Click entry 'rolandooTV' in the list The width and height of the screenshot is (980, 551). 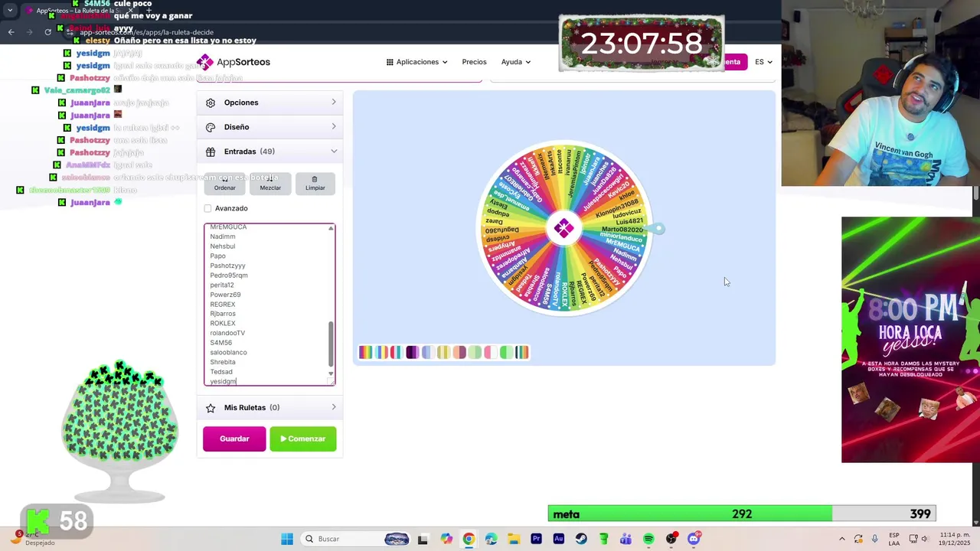pyautogui.click(x=227, y=333)
